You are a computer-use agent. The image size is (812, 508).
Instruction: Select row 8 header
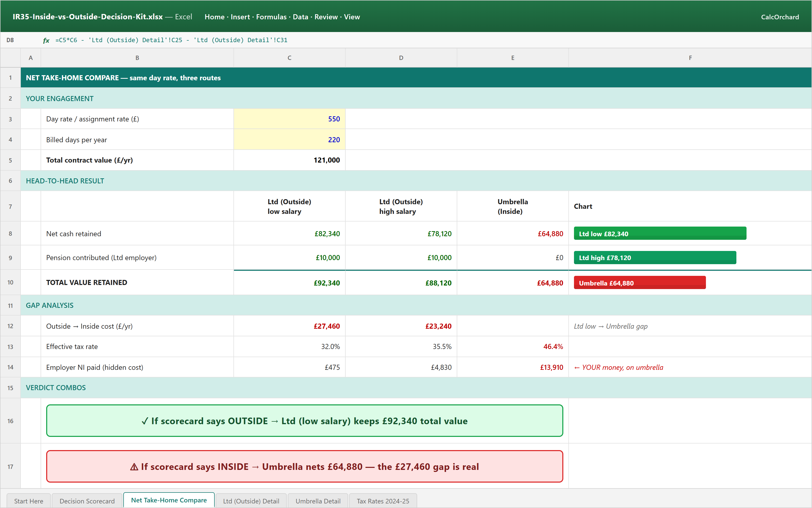click(x=10, y=233)
